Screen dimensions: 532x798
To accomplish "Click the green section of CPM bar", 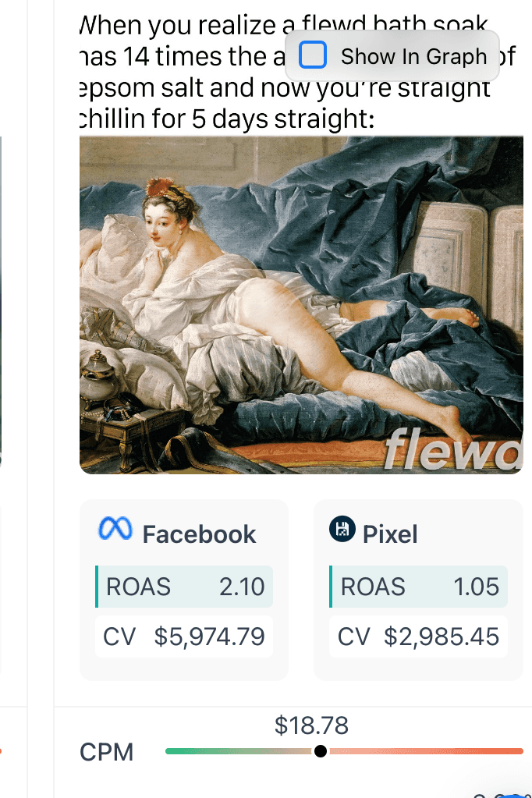I will coord(239,751).
